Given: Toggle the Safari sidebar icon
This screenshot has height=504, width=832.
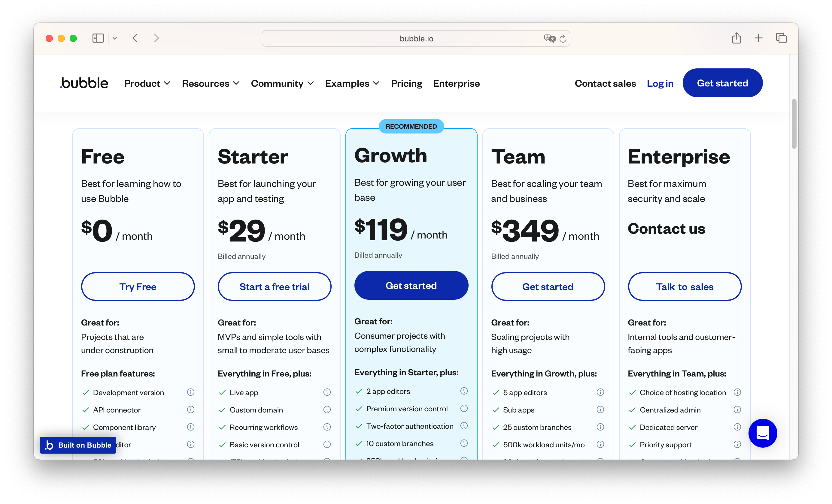Looking at the screenshot, I should (x=98, y=38).
